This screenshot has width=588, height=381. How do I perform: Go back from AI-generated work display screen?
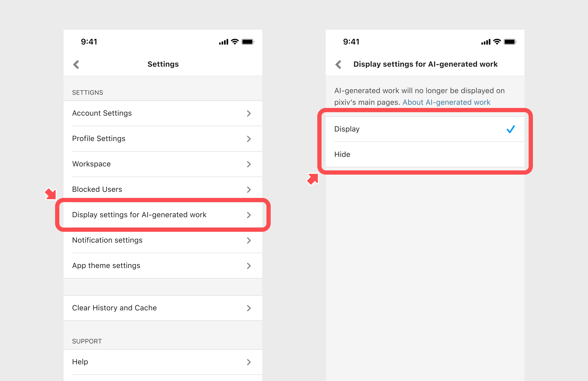click(338, 64)
